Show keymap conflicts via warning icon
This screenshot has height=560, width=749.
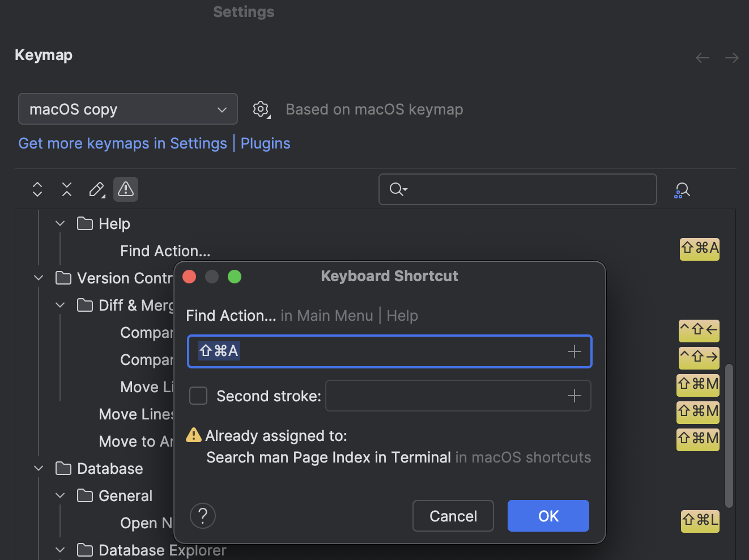point(125,189)
